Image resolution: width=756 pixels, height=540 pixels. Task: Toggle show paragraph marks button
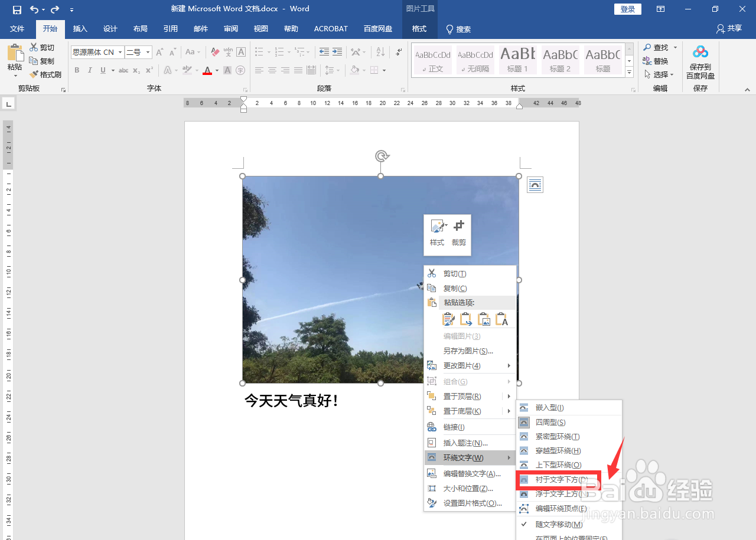(x=399, y=52)
